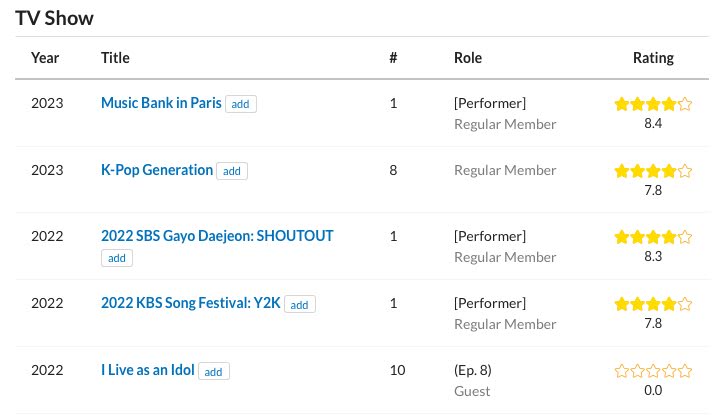Open the Music Bank in Paris link

[161, 103]
